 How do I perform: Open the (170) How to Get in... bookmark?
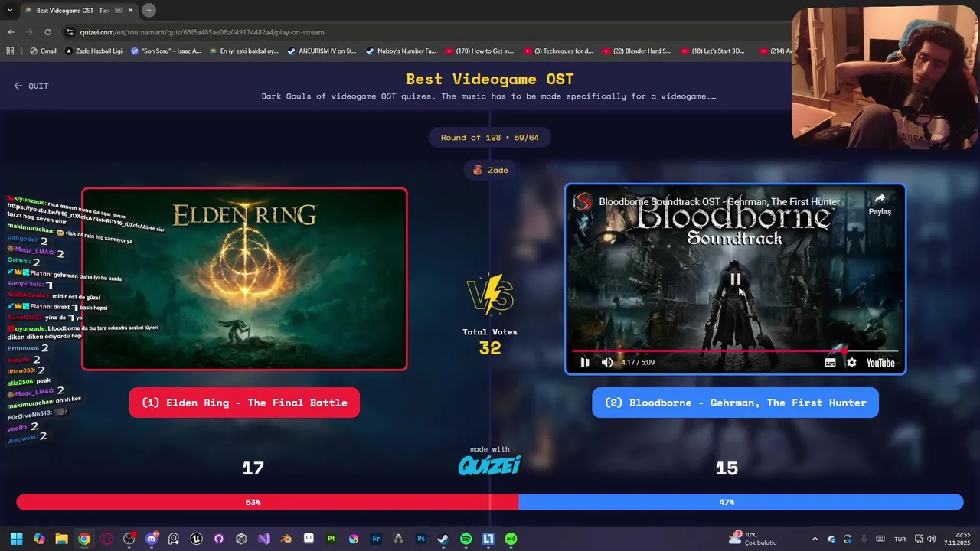tap(479, 51)
